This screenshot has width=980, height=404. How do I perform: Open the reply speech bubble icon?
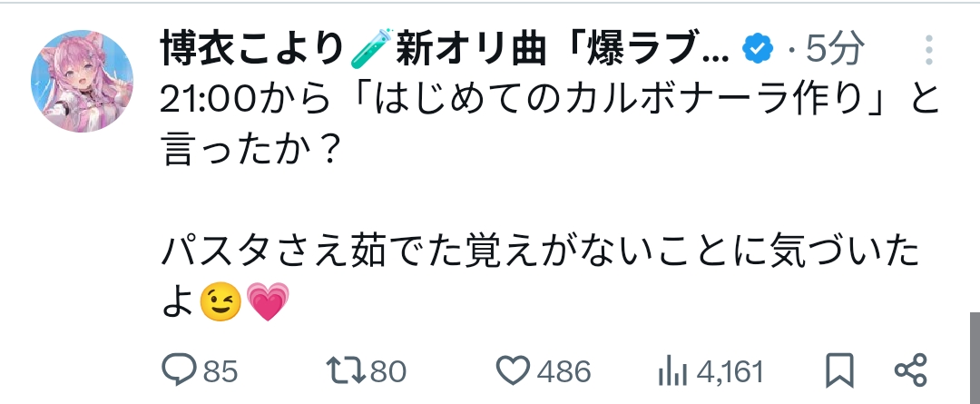coord(180,370)
